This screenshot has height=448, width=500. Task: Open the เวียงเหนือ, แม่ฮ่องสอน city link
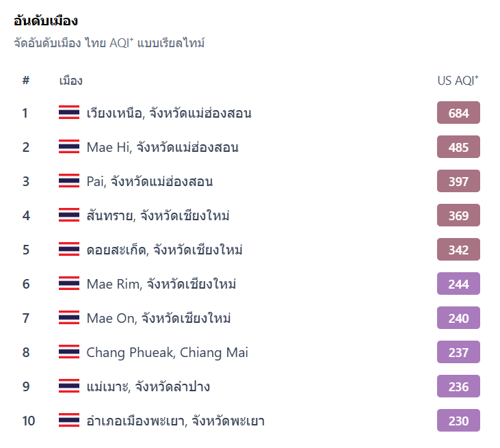[169, 113]
